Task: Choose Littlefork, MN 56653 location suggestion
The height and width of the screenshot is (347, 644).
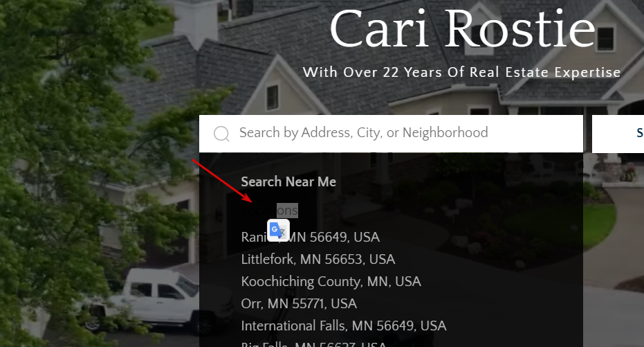Action: (x=318, y=260)
